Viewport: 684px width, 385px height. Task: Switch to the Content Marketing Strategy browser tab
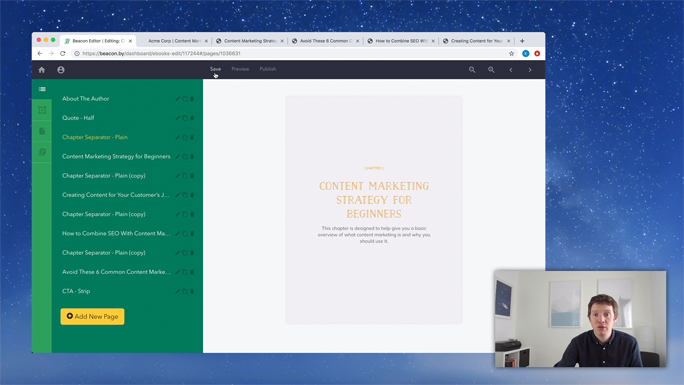coord(250,41)
